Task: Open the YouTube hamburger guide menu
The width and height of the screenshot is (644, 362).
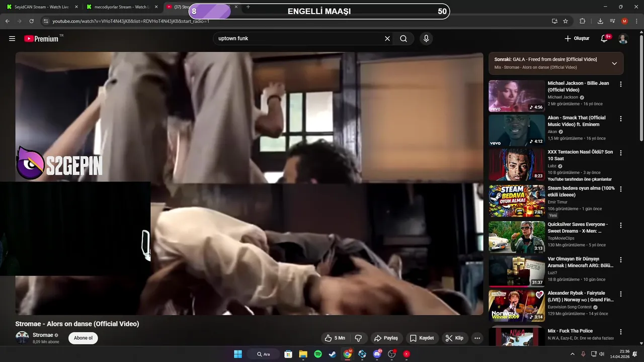Action: (x=12, y=39)
